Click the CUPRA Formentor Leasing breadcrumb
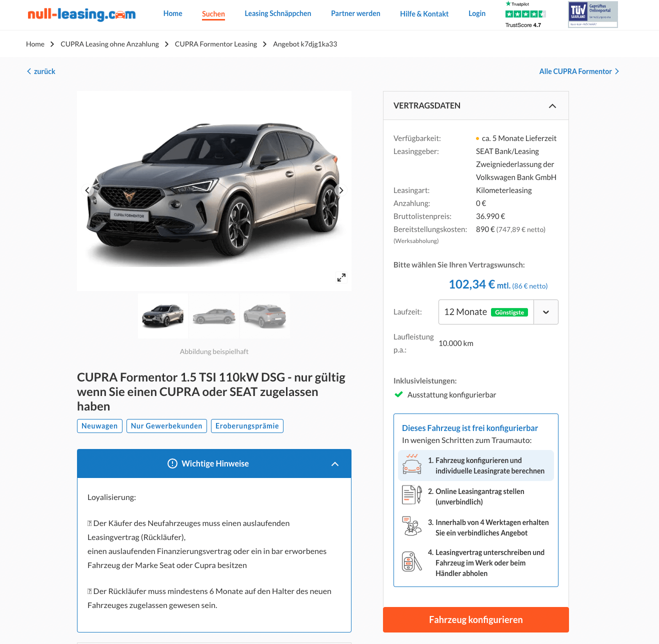The width and height of the screenshot is (659, 644). [216, 44]
